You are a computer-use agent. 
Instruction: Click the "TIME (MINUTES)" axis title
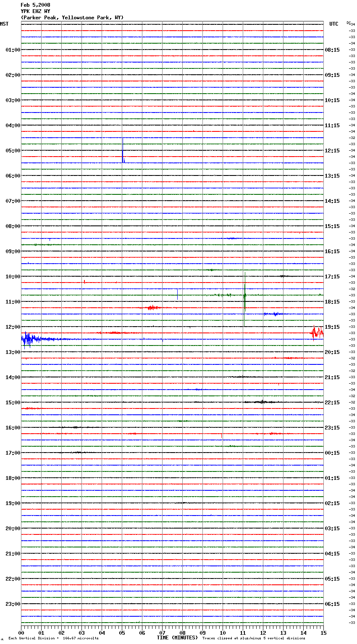177,638
